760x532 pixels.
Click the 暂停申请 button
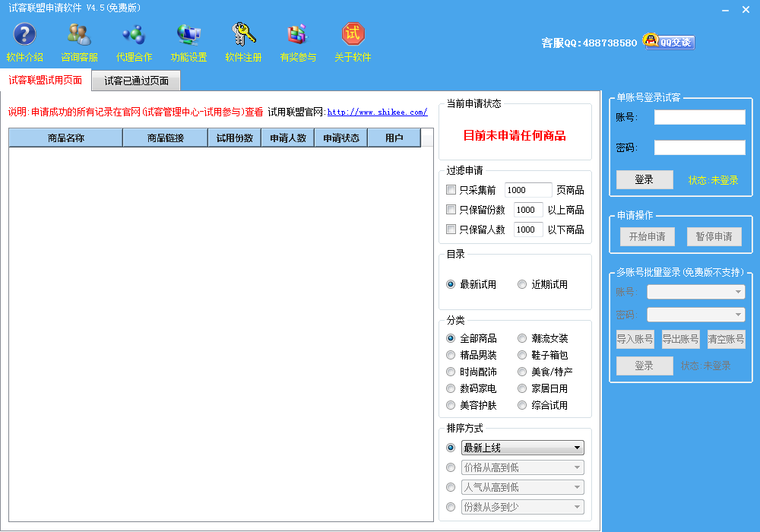pyautogui.click(x=714, y=236)
